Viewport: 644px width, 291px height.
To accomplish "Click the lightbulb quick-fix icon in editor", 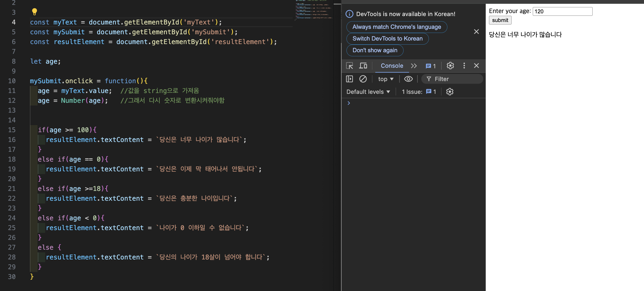I will tap(34, 12).
